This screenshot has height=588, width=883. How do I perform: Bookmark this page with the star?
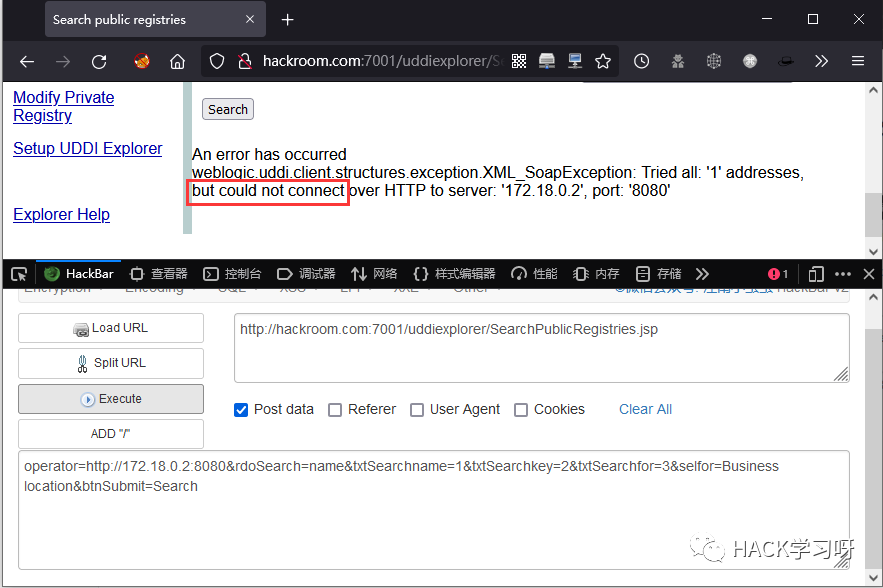click(603, 61)
